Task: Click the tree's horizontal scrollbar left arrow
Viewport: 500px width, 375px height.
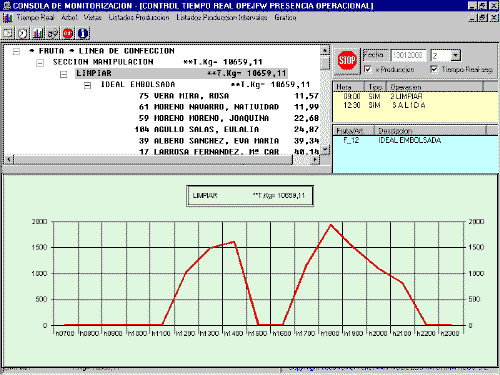Action: (9, 160)
